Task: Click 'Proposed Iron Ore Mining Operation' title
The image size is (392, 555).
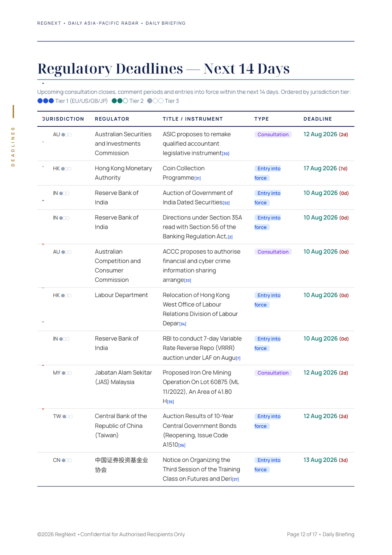Action: pos(201,387)
